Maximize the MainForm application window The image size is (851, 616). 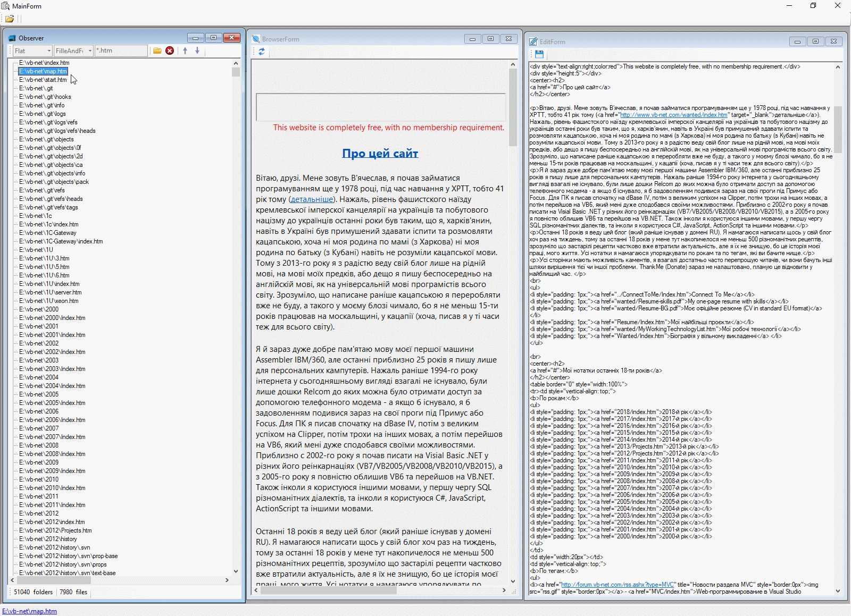[813, 6]
